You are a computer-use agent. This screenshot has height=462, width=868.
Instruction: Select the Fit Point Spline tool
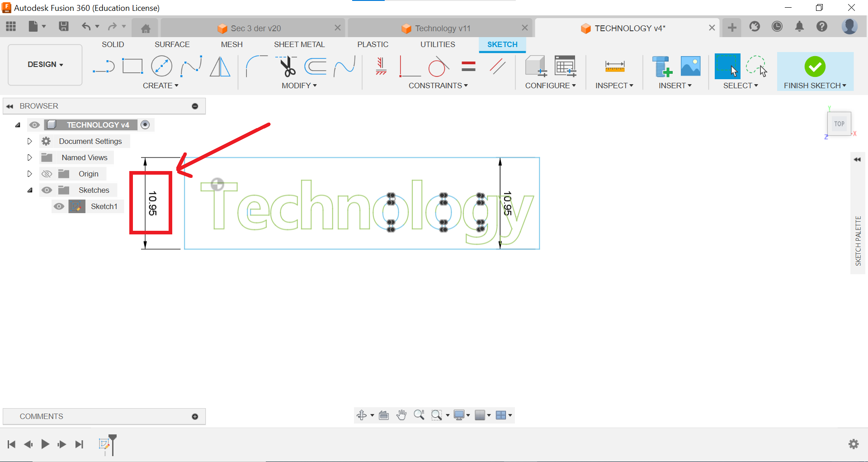pyautogui.click(x=191, y=67)
